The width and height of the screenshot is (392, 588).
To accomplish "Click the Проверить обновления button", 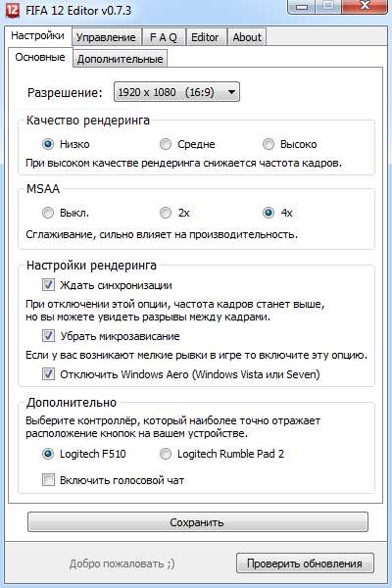I will [305, 563].
